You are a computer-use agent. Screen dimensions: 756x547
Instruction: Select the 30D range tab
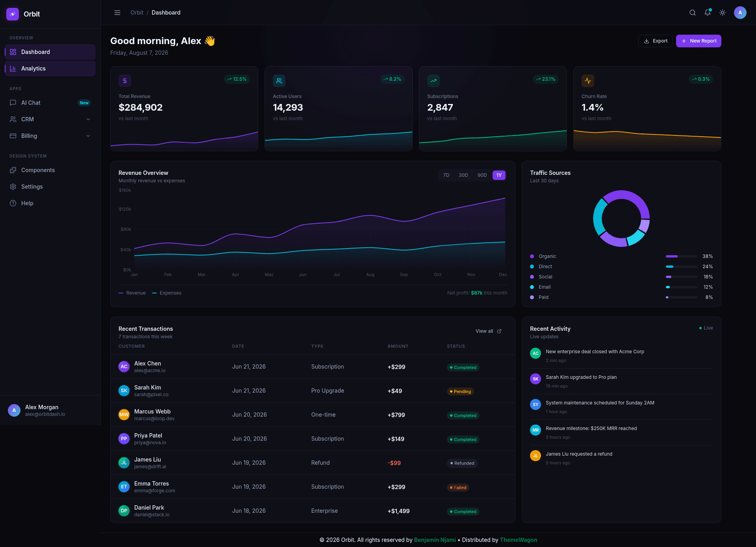[x=463, y=175]
